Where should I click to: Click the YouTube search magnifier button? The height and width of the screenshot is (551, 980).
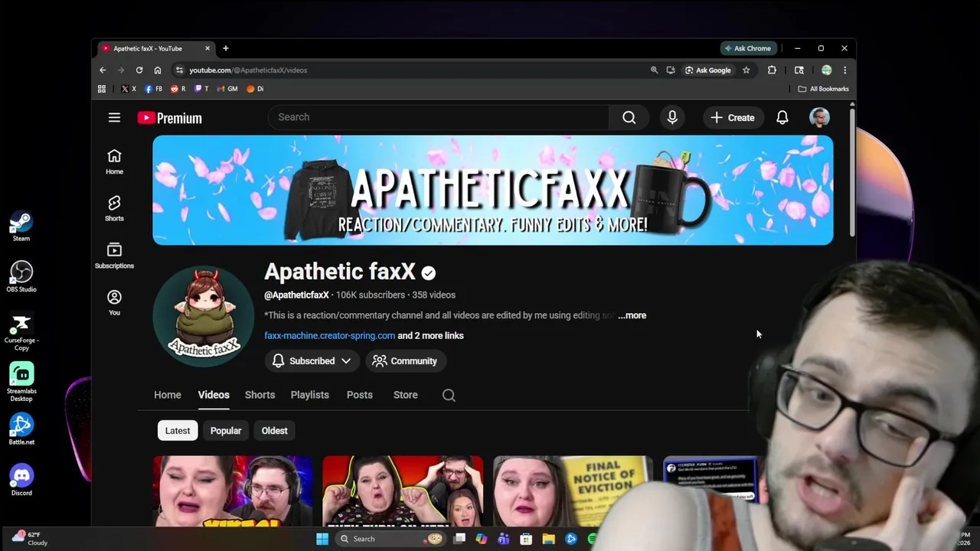pos(629,117)
